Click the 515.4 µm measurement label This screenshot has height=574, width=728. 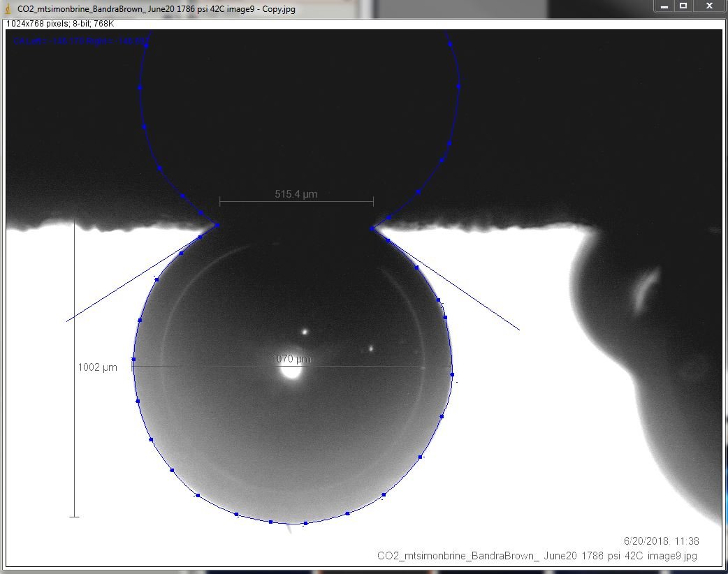tap(296, 194)
